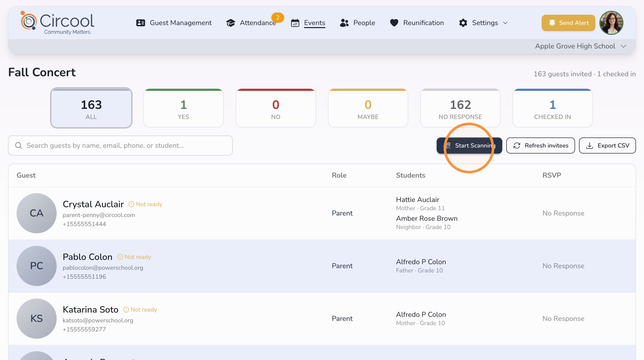Click the search magnifier icon
Screen dimensions: 644x360
tap(19, 146)
